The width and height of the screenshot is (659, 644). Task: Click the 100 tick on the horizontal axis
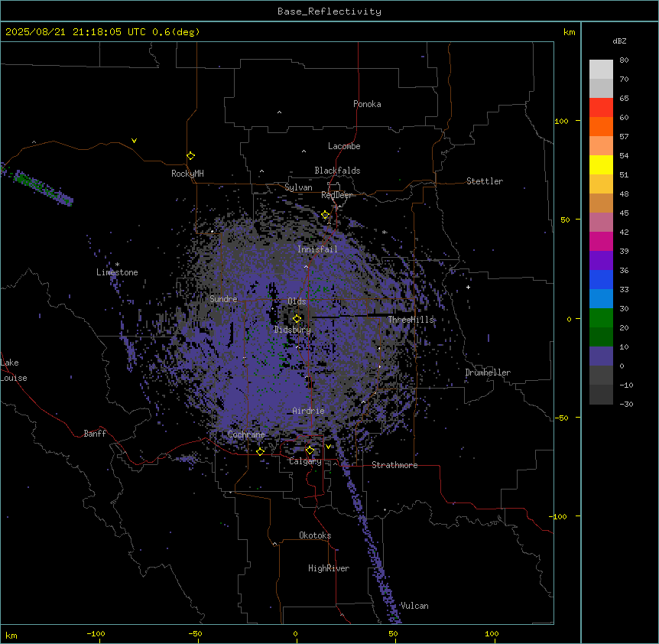[x=492, y=633]
